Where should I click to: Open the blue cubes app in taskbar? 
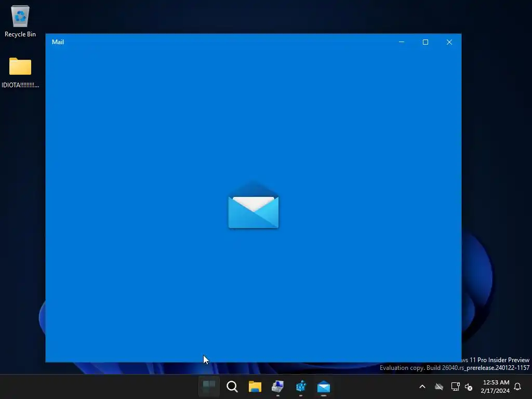point(301,386)
